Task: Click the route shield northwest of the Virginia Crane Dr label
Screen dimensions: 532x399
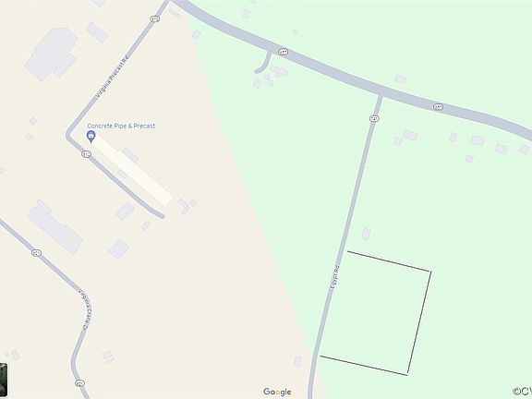Action: click(x=37, y=253)
